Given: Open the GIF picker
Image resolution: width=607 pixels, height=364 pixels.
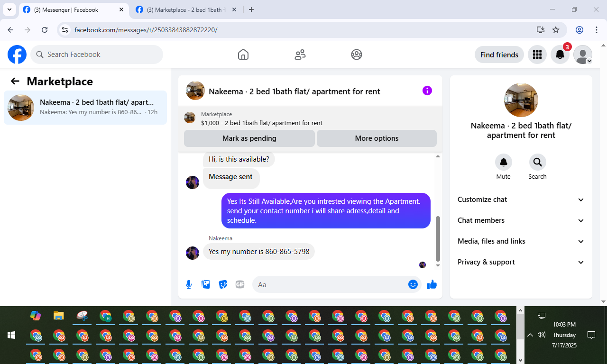Looking at the screenshot, I should [240, 284].
